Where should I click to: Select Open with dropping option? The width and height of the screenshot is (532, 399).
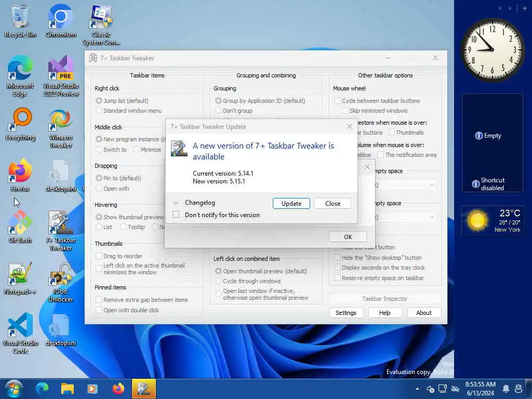pyautogui.click(x=99, y=188)
